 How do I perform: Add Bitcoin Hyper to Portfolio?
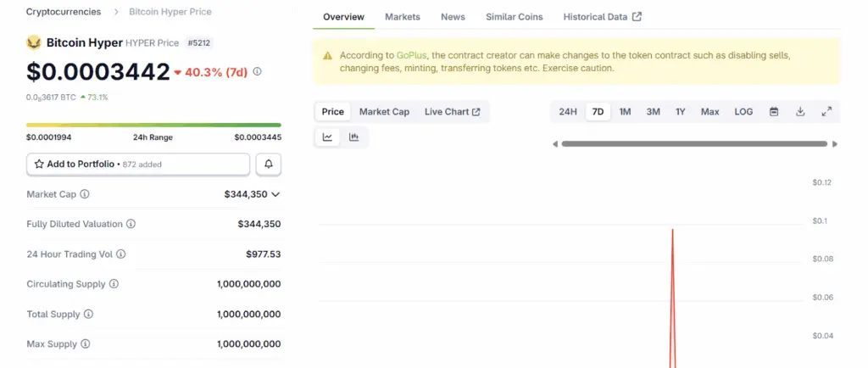click(138, 164)
